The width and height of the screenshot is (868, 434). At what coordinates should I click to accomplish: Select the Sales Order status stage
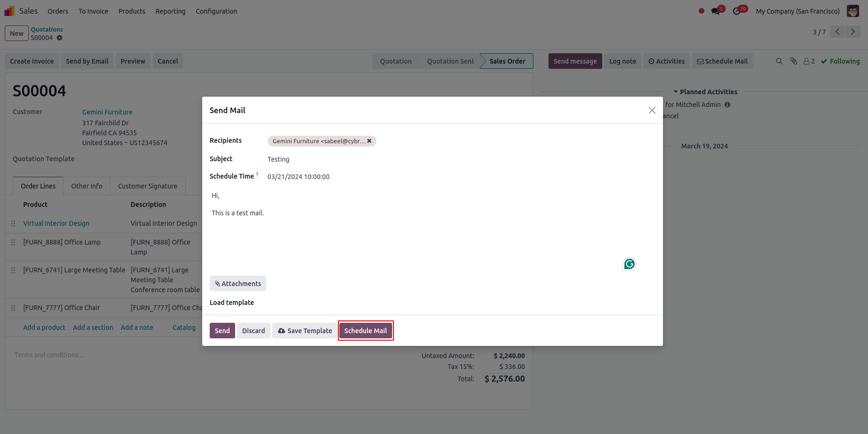tap(507, 61)
